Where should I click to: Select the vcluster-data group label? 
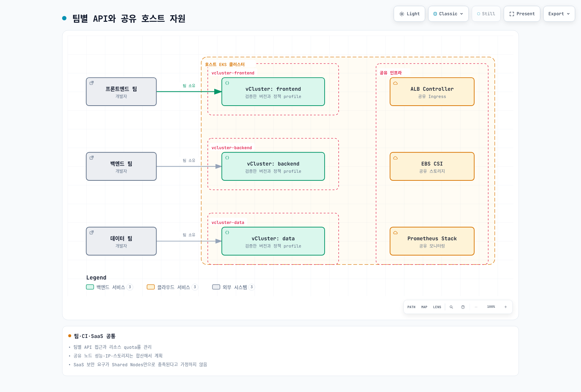coord(228,222)
